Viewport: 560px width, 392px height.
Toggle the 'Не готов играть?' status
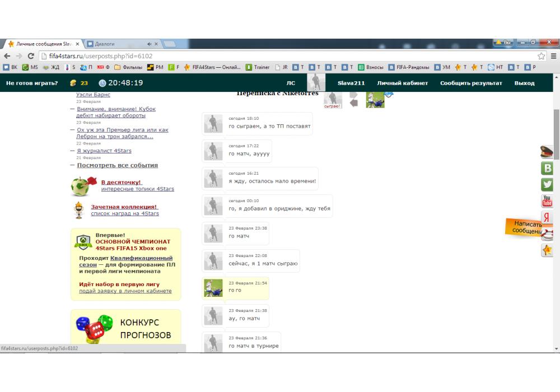pyautogui.click(x=32, y=83)
